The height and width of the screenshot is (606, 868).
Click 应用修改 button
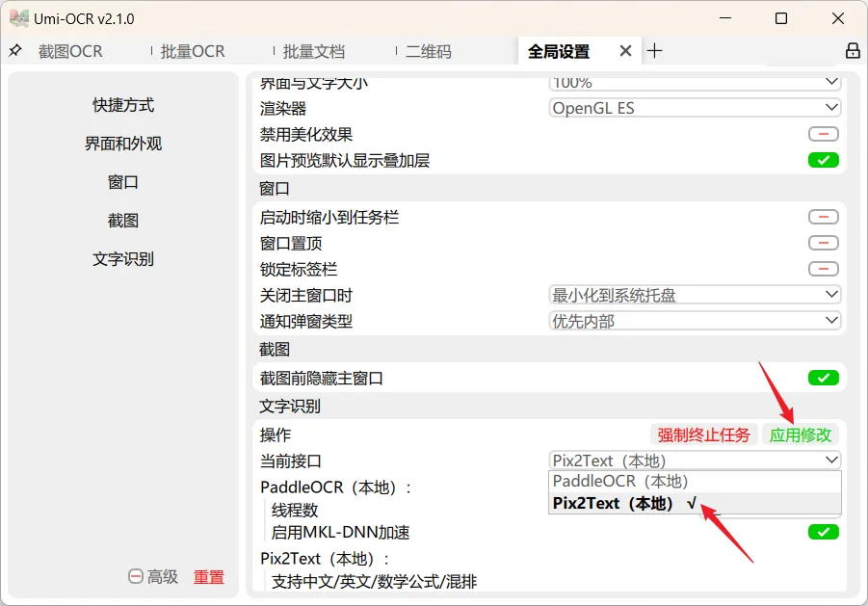click(x=801, y=435)
